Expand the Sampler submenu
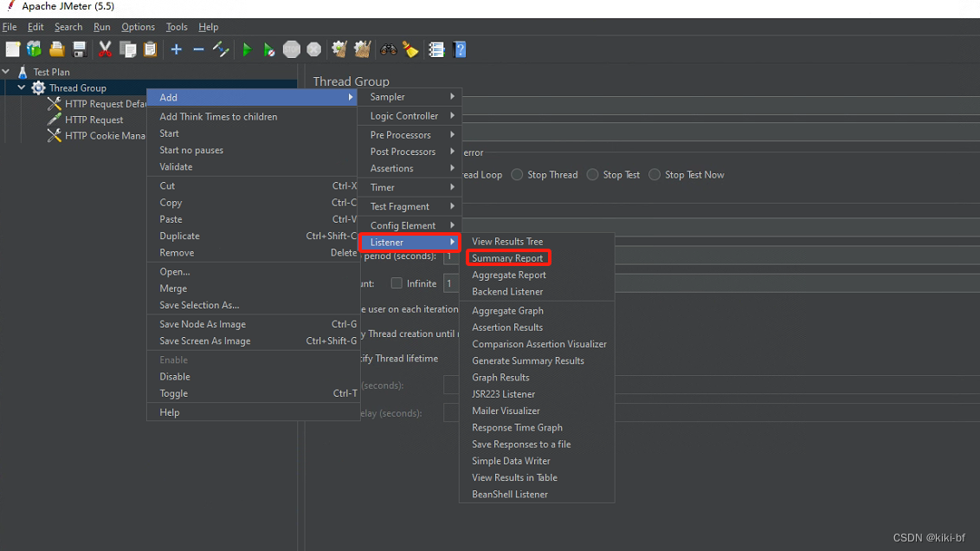Screen dimensions: 980x551 (409, 97)
